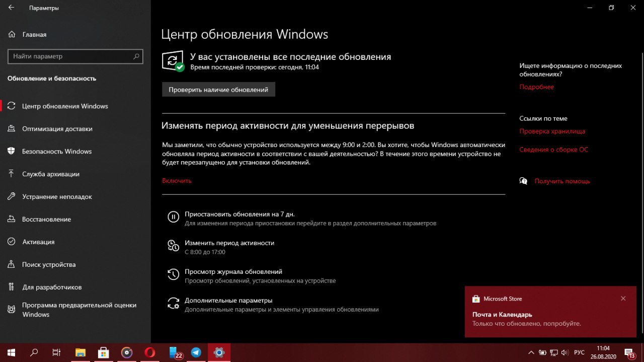Open Просмотр журнала обновлений
Image resolution: width=644 pixels, height=362 pixels.
point(233,271)
